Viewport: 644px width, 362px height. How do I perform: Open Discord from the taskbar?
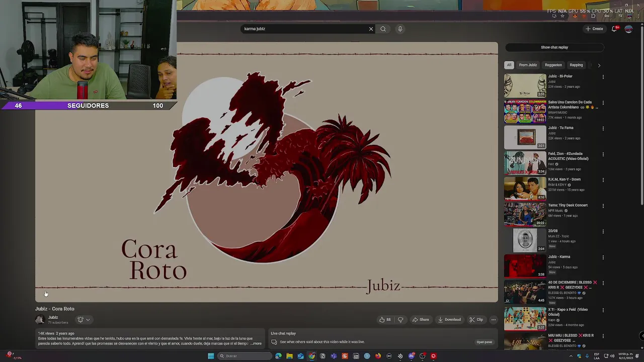[411, 356]
